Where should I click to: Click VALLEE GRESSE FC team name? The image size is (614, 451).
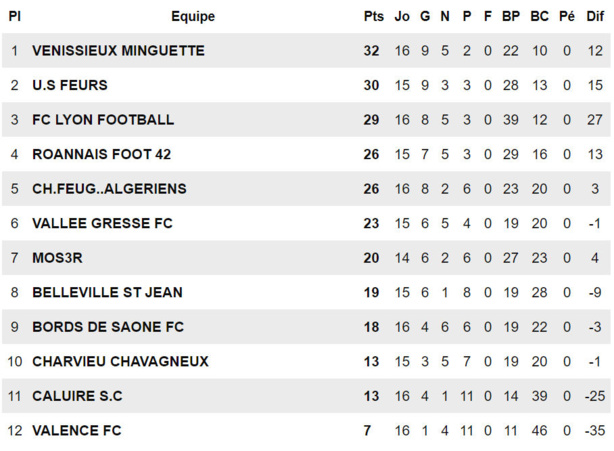click(102, 223)
